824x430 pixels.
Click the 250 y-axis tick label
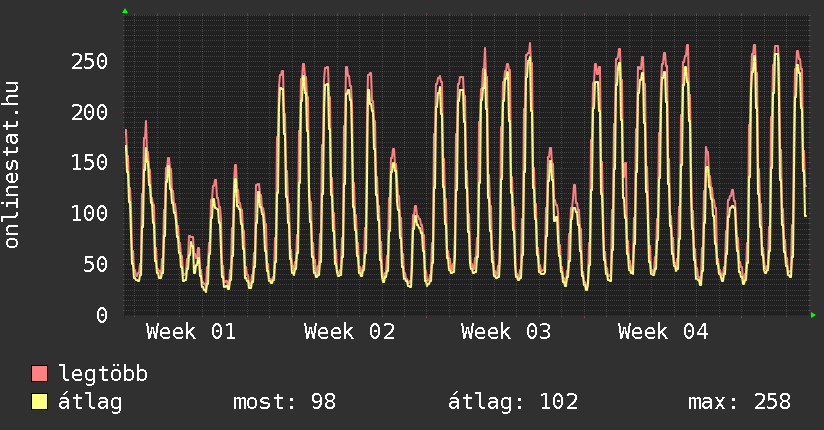coord(89,62)
